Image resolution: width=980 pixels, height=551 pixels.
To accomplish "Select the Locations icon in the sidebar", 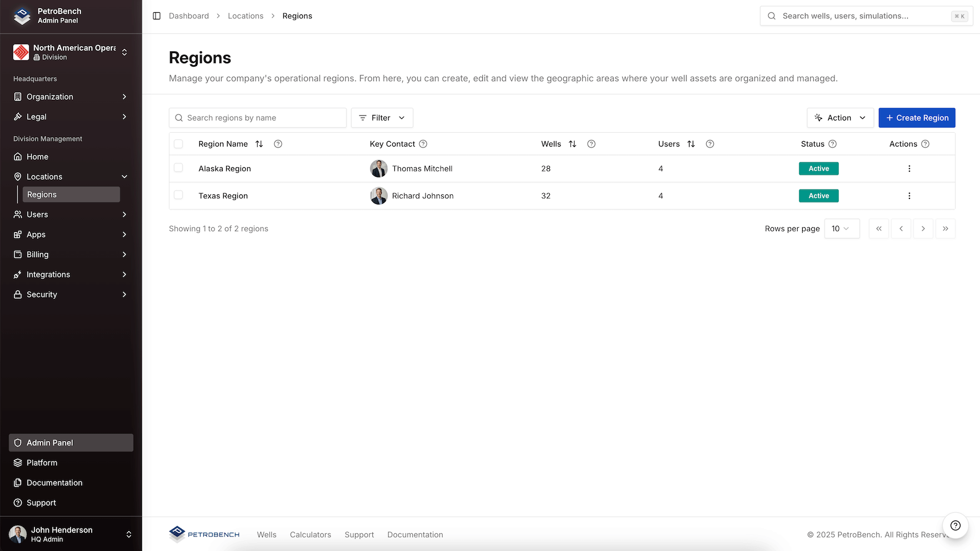I will click(x=18, y=177).
